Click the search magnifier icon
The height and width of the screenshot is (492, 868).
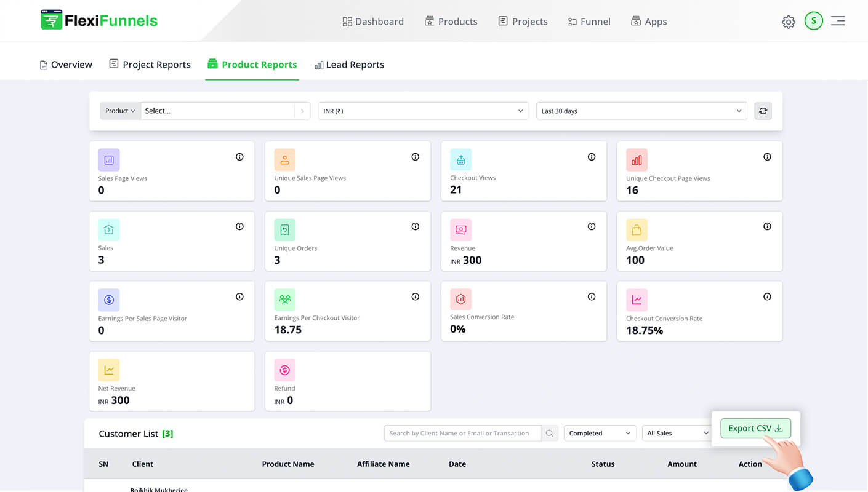click(550, 434)
